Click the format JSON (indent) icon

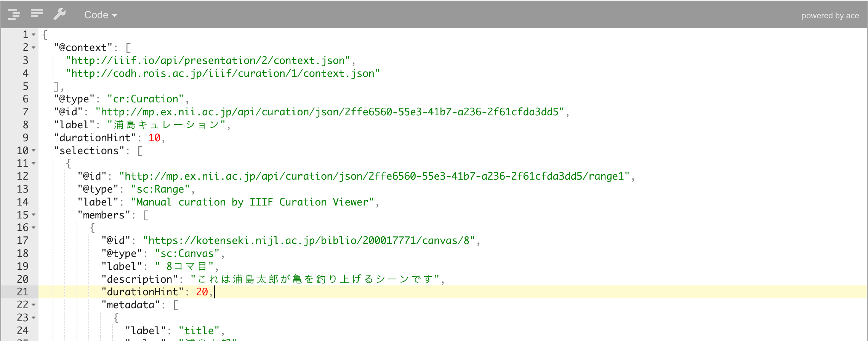[14, 14]
